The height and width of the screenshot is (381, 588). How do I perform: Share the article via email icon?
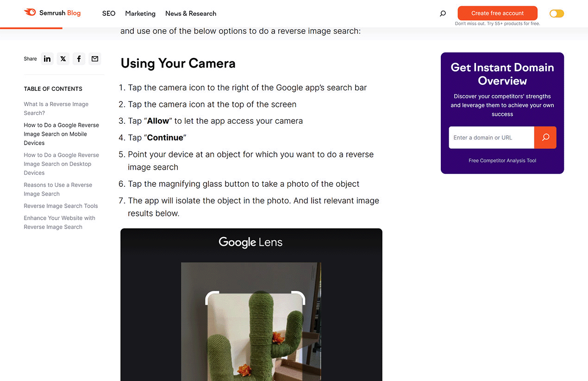[x=94, y=59]
